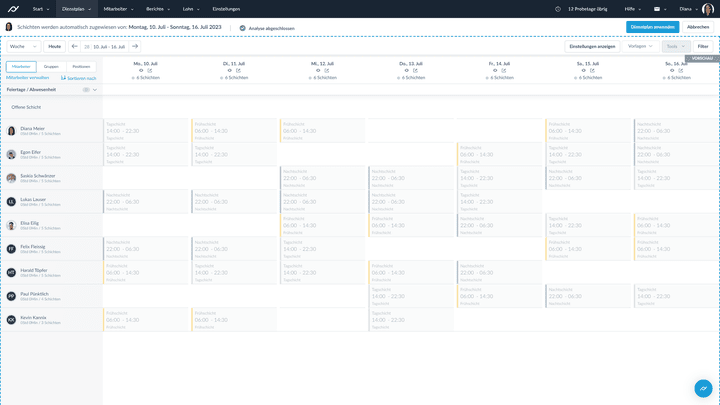Click Diana's profile avatar in the top bar
The image size is (720, 405).
click(x=708, y=9)
